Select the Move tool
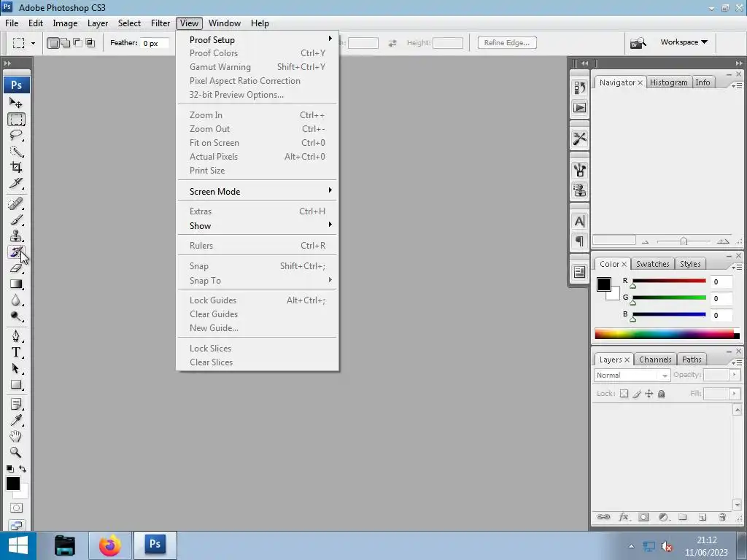Image resolution: width=747 pixels, height=560 pixels. click(x=16, y=103)
